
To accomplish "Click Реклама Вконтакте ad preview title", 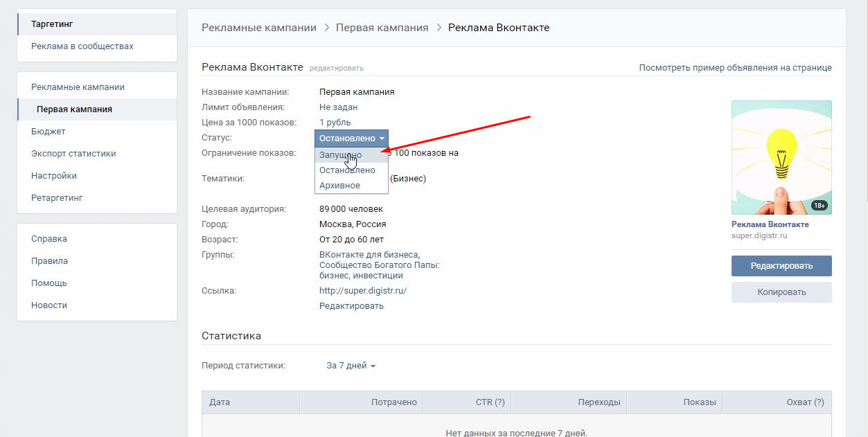I will 770,224.
